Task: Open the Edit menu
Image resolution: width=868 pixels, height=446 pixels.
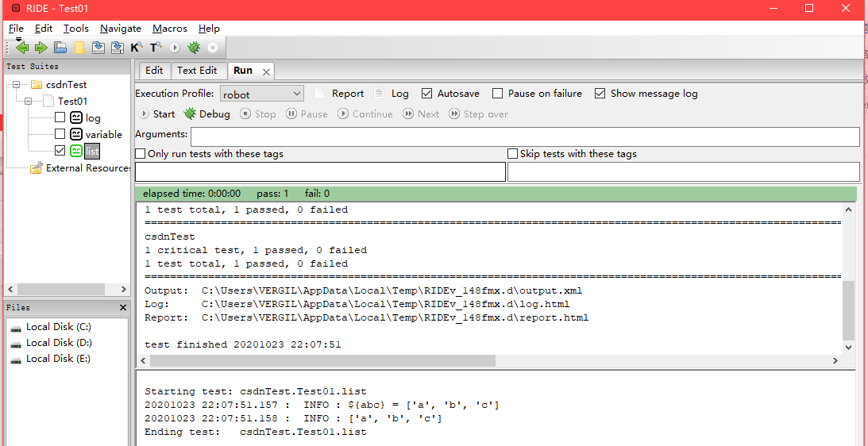Action: tap(43, 29)
